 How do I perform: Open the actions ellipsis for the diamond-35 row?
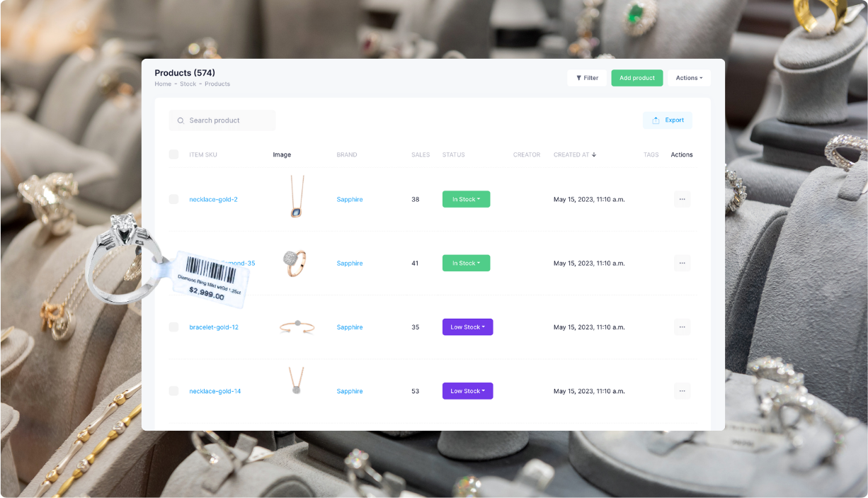(682, 263)
